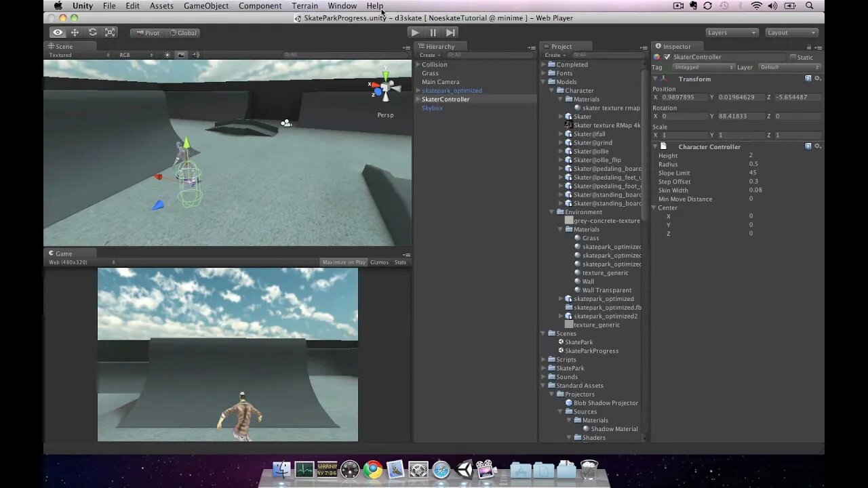This screenshot has height=488, width=868.
Task: Collapse the Models folder in Project
Action: pyautogui.click(x=543, y=82)
